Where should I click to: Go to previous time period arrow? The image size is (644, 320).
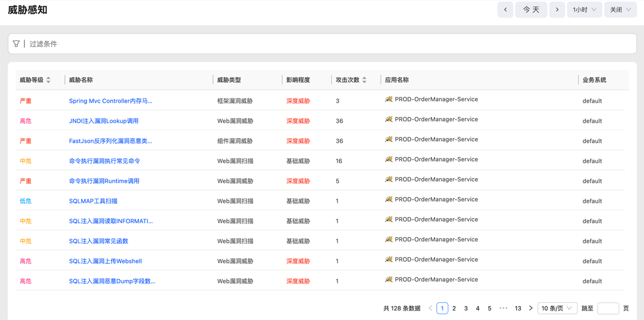point(505,10)
